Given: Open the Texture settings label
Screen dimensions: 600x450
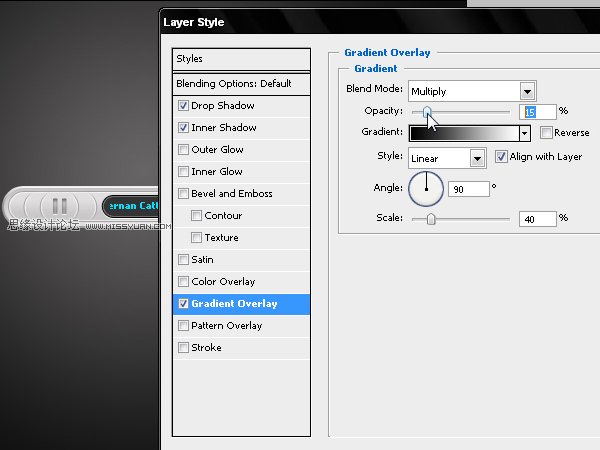Looking at the screenshot, I should point(221,238).
